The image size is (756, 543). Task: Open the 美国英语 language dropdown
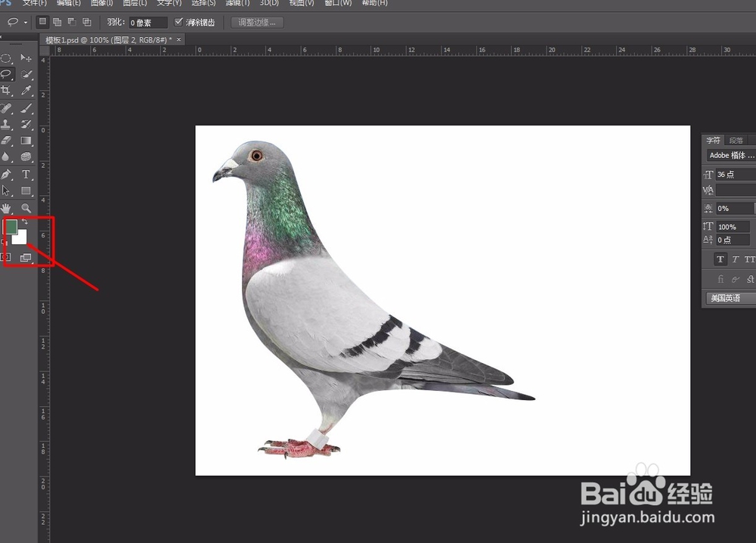click(x=731, y=298)
